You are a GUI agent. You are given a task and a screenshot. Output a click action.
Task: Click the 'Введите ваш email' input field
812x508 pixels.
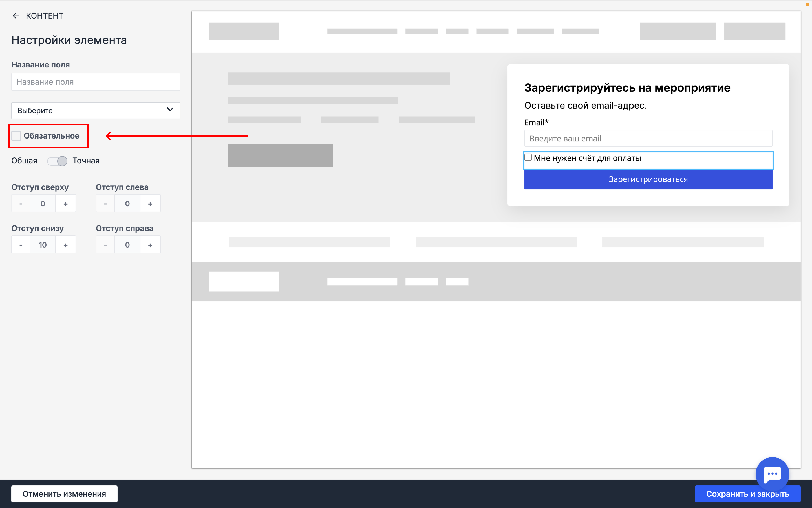point(648,138)
